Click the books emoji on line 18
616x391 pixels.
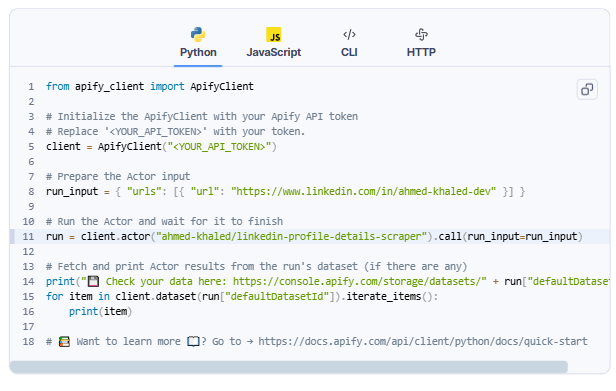pos(64,341)
